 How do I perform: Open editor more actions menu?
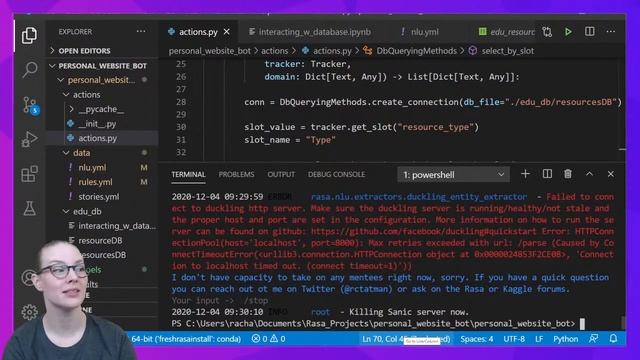(611, 31)
